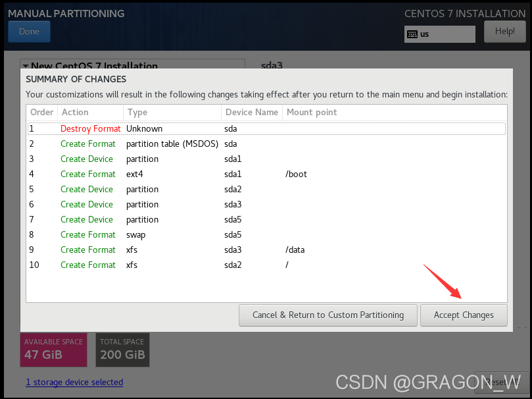Screen dimensions: 532x399
Task: Click the AVAILABLE SPACE 47 GiB box
Action: click(x=54, y=350)
